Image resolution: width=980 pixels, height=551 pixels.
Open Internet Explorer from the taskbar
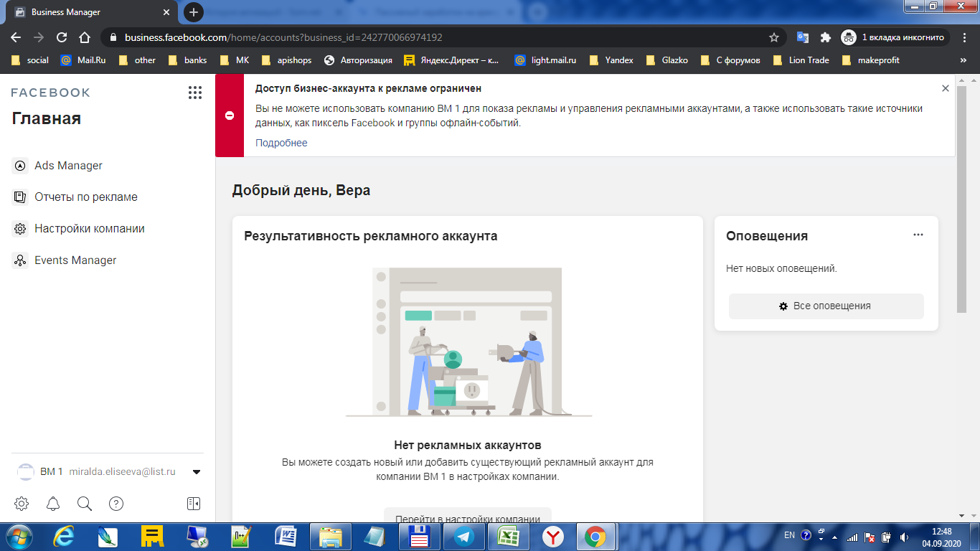(x=63, y=536)
